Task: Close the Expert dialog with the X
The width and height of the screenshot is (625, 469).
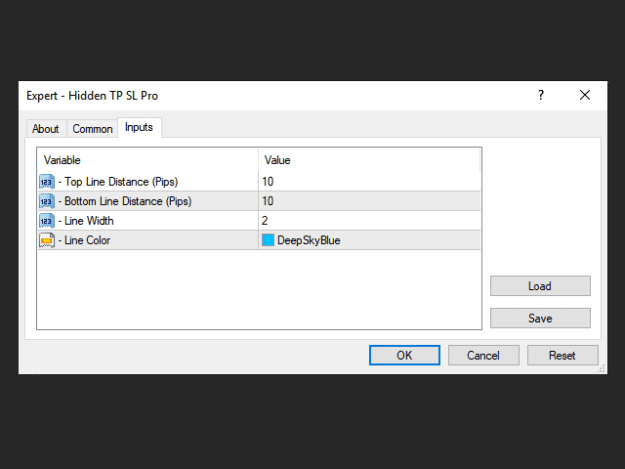Action: 585,95
